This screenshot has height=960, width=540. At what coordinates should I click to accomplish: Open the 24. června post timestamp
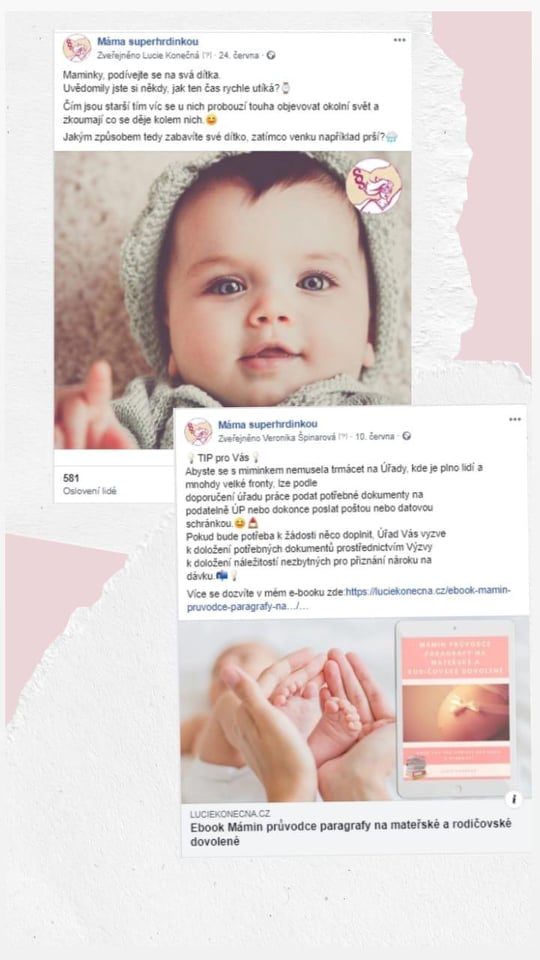click(239, 55)
